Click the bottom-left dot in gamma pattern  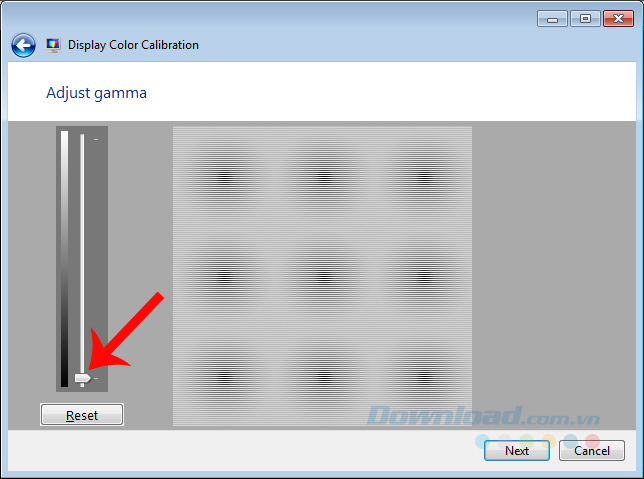(x=224, y=375)
